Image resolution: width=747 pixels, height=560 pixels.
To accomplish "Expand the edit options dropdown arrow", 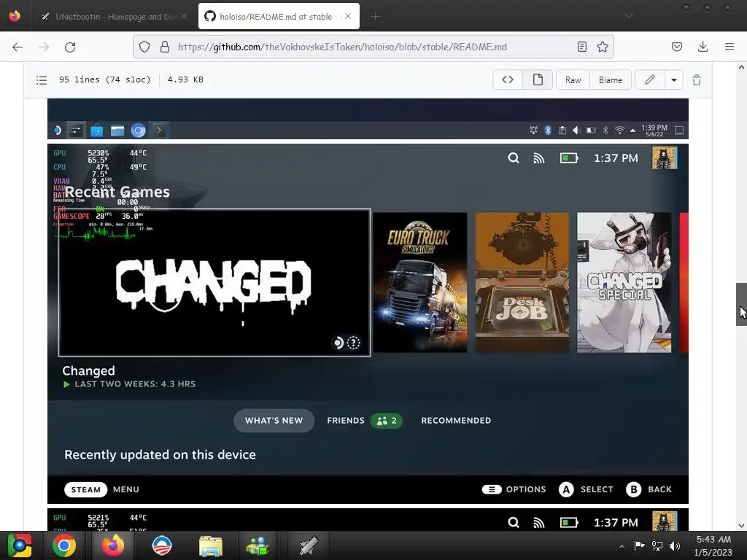I will tap(673, 79).
